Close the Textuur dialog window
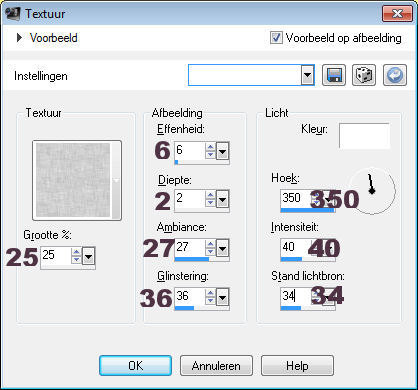The width and height of the screenshot is (418, 390). [x=397, y=14]
